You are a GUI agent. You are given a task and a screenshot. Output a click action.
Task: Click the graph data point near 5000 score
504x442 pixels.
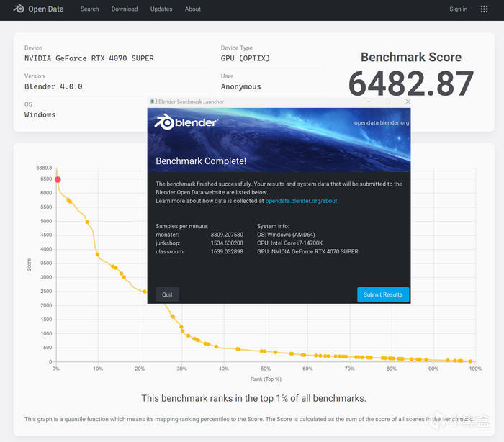(87, 222)
